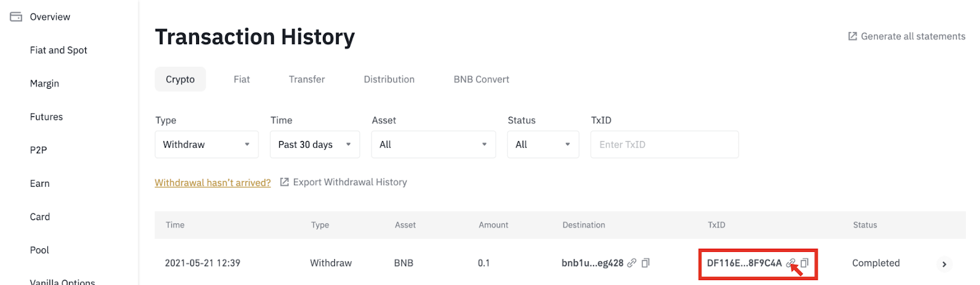Viewport: 980px width, 285px height.
Task: Click the Overview wallet icon in sidebar
Action: point(16,17)
